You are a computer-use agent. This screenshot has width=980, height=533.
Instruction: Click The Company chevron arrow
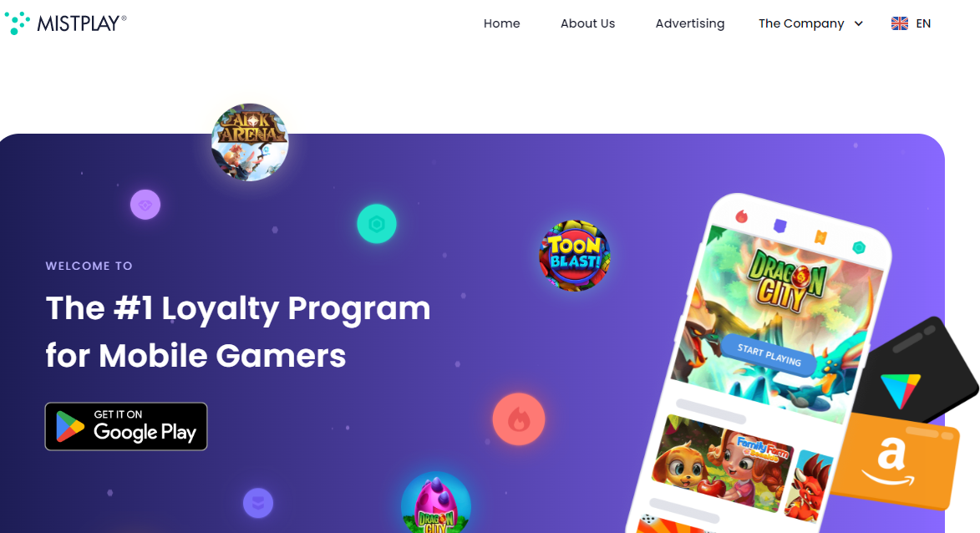click(x=859, y=23)
